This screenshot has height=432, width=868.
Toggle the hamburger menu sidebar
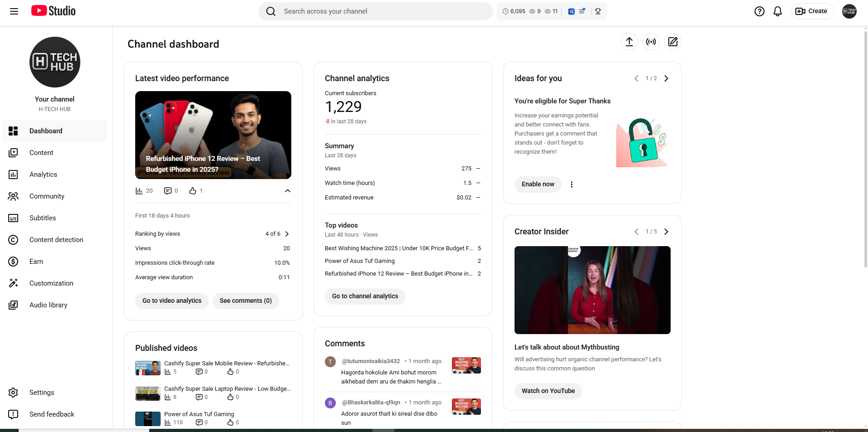(x=14, y=11)
